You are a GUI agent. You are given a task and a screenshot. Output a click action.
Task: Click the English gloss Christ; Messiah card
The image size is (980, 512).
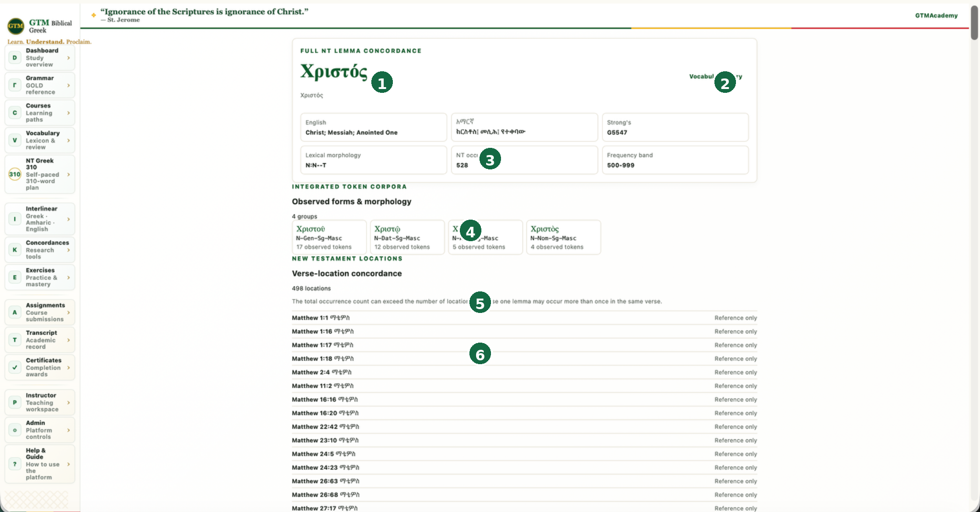click(x=374, y=127)
